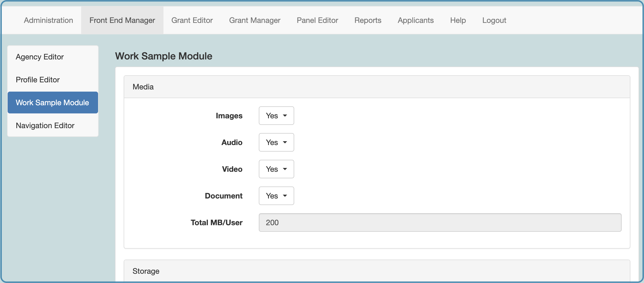Open the Administration tab
This screenshot has width=644, height=283.
pos(48,20)
